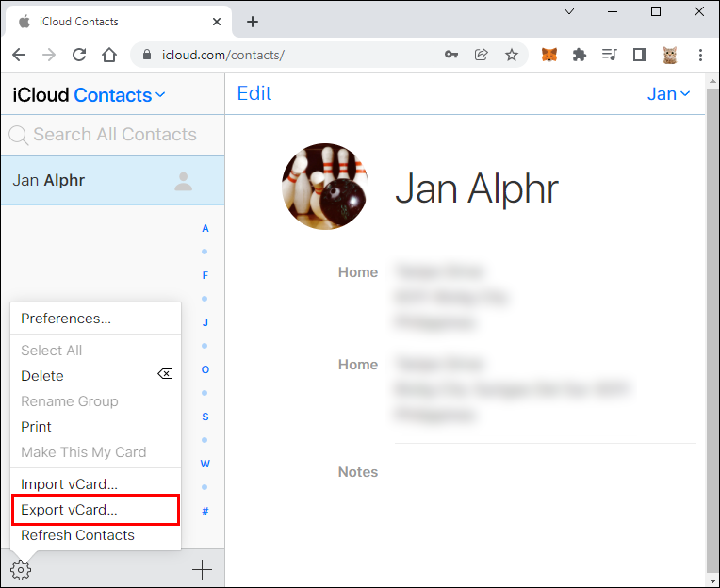The height and width of the screenshot is (588, 720).
Task: Go to browser home page icon
Action: coord(109,55)
